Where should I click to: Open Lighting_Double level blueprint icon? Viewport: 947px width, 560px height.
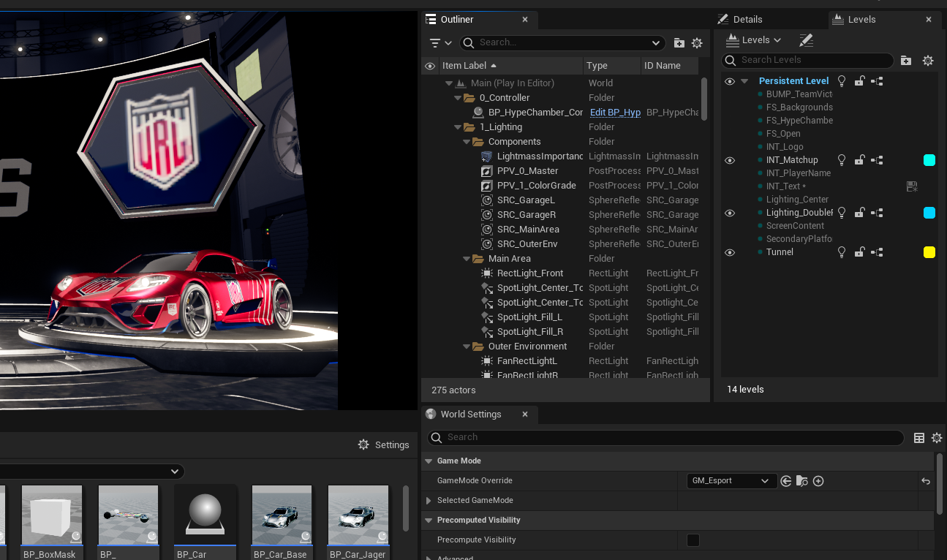coord(877,213)
